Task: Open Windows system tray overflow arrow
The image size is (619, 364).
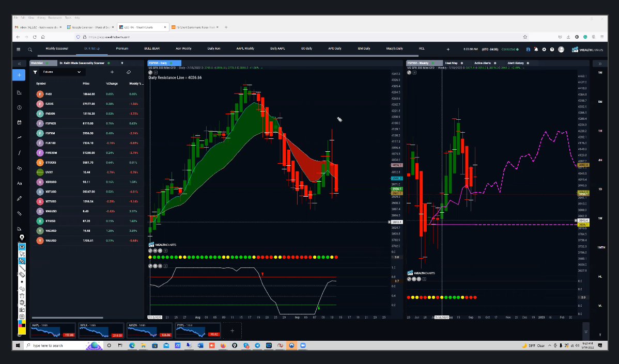Action: pos(550,345)
